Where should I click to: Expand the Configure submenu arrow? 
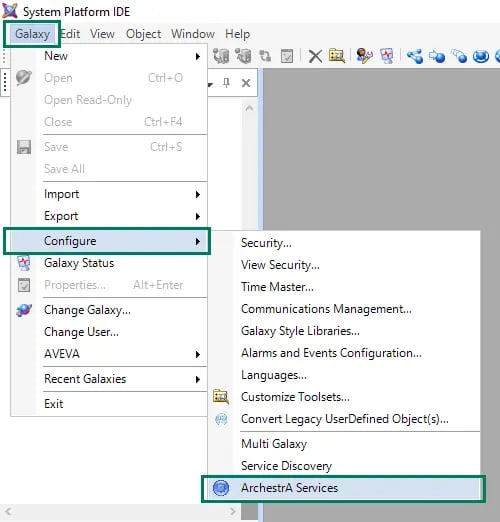pyautogui.click(x=198, y=241)
